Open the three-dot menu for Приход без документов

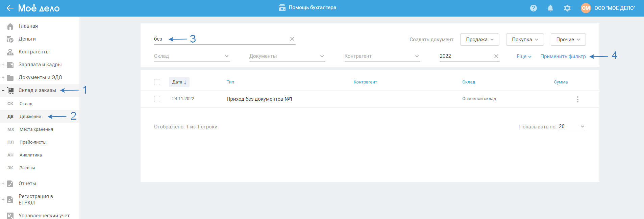577,99
